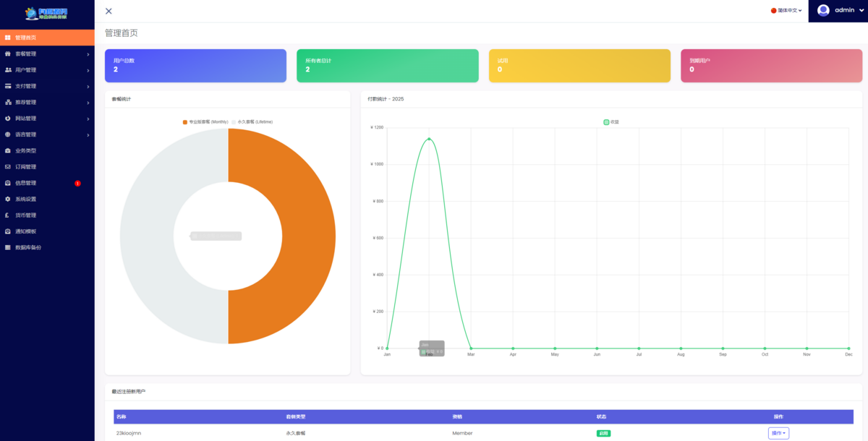868x441 pixels.
Task: Toggle 专业版套餐 (Monthly) legend in donut chart
Action: (205, 121)
